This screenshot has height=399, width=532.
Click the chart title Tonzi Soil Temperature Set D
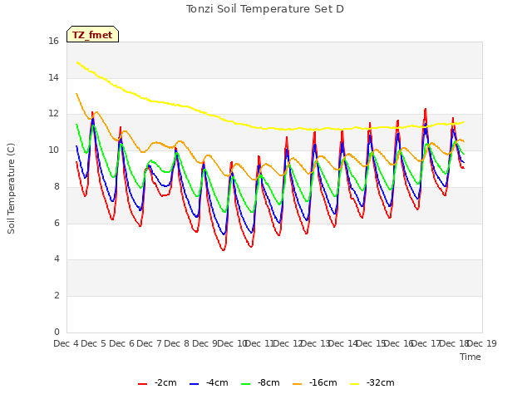tap(265, 9)
